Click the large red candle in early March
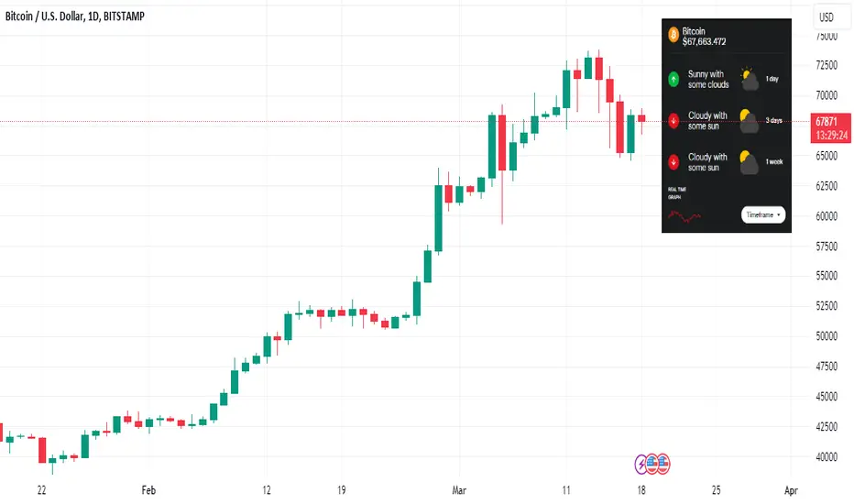 tap(502, 142)
